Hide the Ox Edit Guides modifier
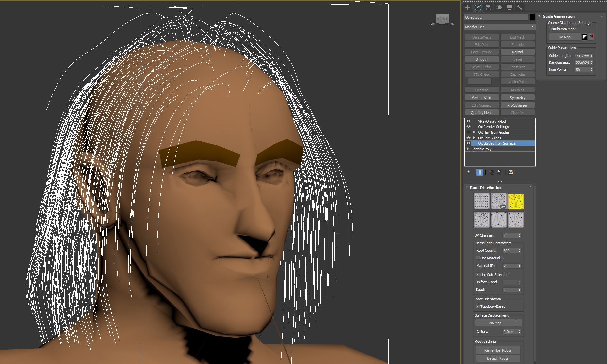Image resolution: width=607 pixels, height=364 pixels. tap(468, 138)
